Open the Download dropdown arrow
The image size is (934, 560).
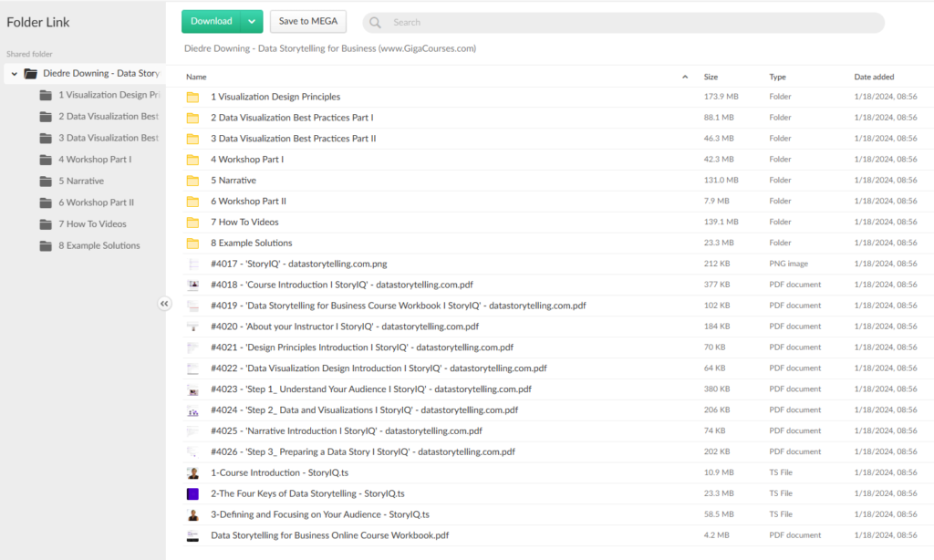coord(252,22)
